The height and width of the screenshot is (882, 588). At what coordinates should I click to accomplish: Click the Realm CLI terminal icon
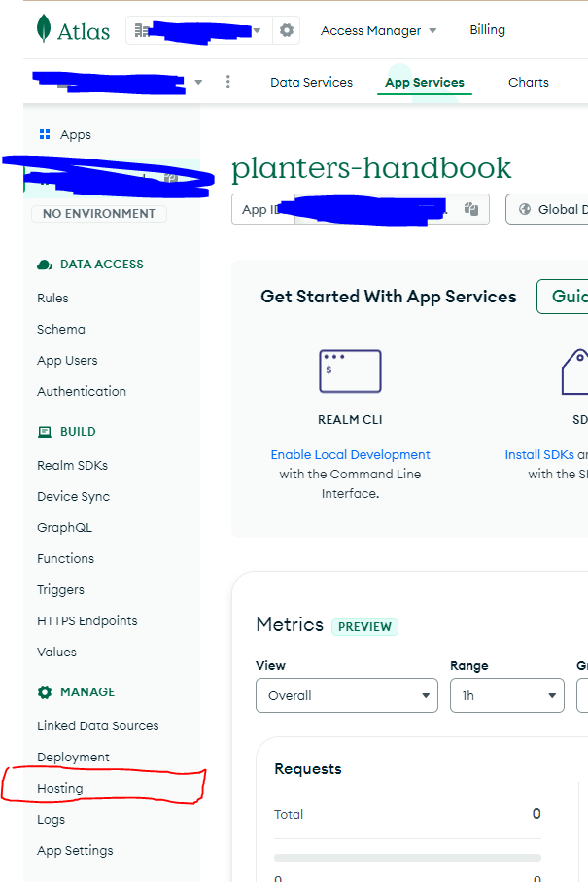350,371
